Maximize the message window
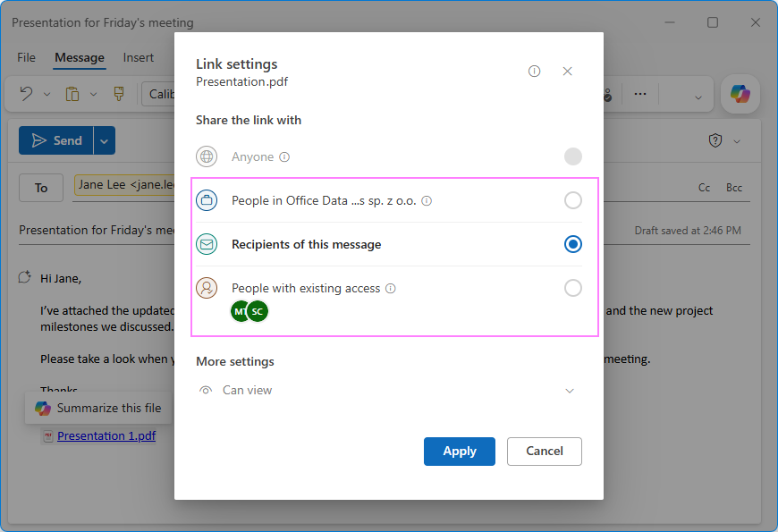 pos(713,22)
